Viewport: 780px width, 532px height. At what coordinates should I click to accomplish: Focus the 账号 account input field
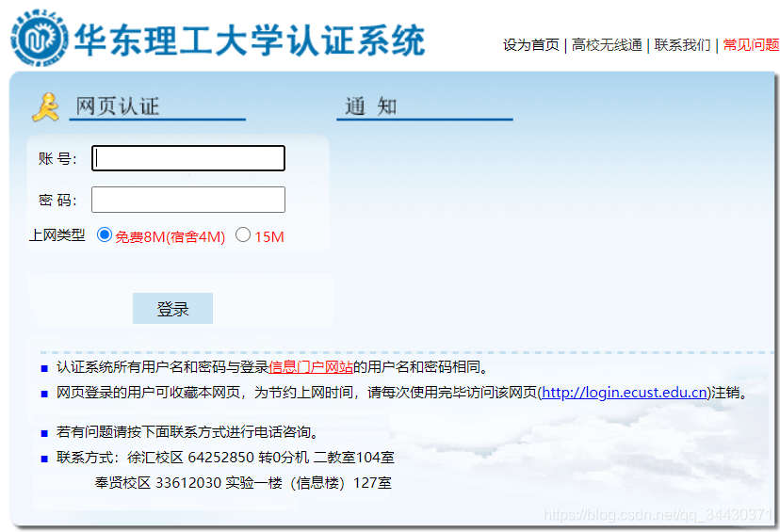(188, 158)
